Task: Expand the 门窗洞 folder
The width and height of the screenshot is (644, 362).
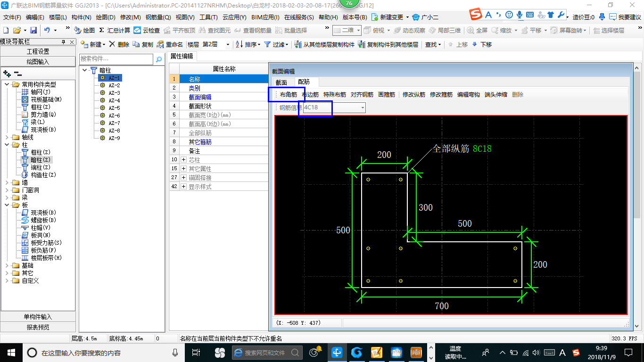Action: [7, 190]
